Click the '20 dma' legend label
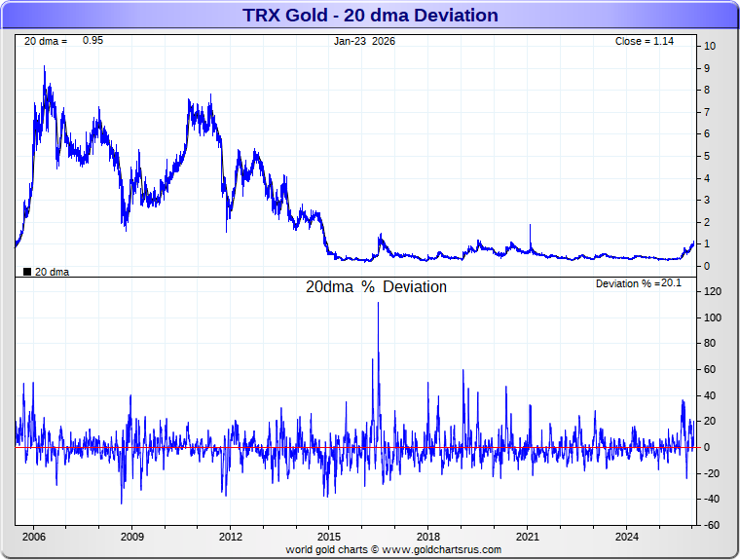 52,272
